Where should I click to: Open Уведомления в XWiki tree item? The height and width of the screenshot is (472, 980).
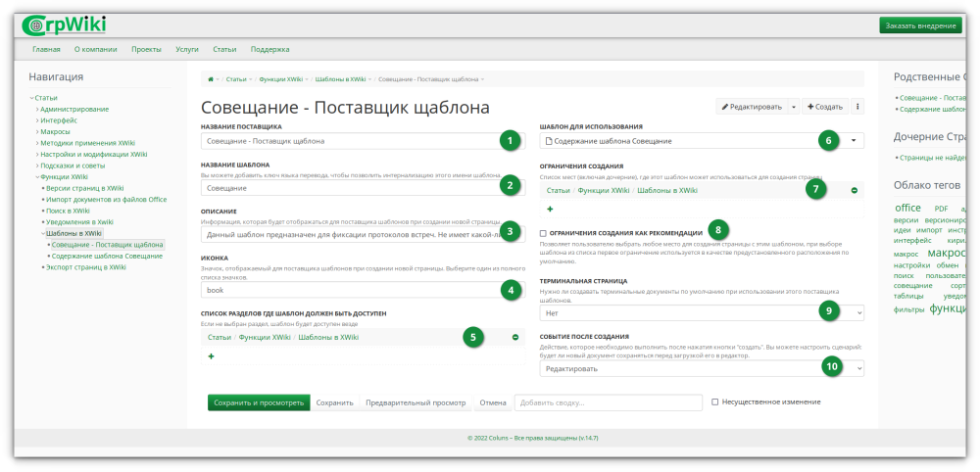tap(79, 221)
